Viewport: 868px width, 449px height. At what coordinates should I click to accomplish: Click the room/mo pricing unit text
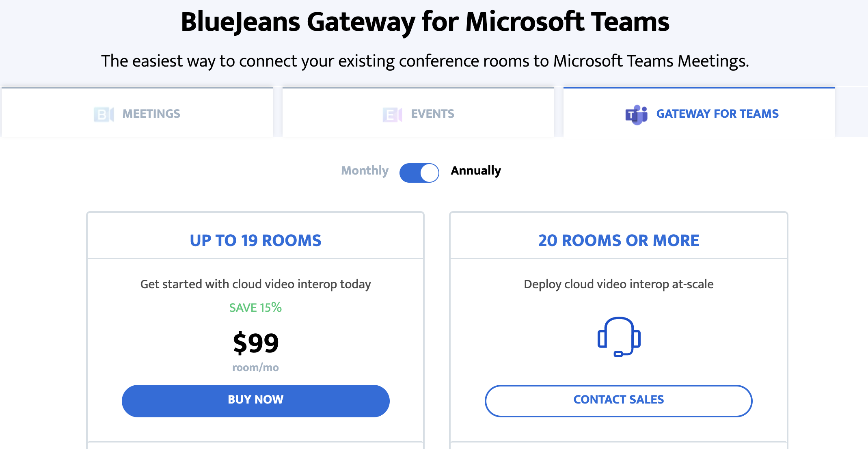255,368
